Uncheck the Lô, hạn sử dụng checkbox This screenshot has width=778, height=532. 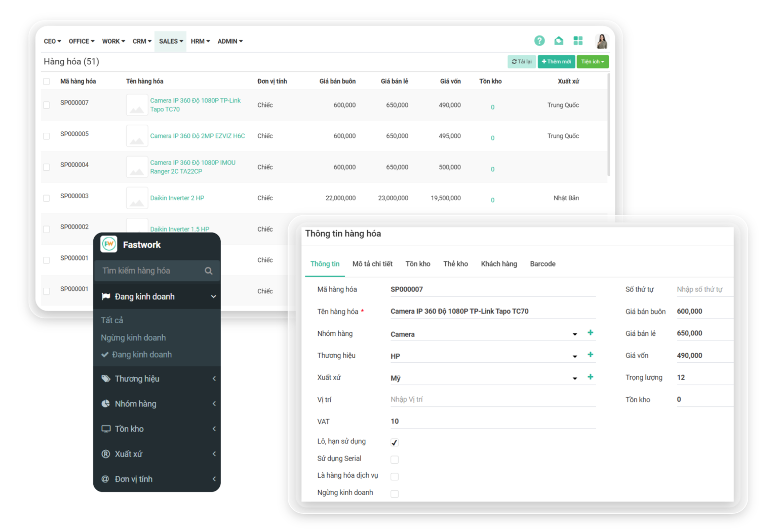pyautogui.click(x=395, y=442)
